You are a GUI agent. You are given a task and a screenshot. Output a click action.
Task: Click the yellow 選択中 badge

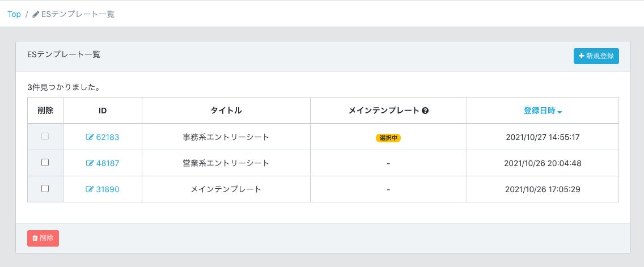388,138
